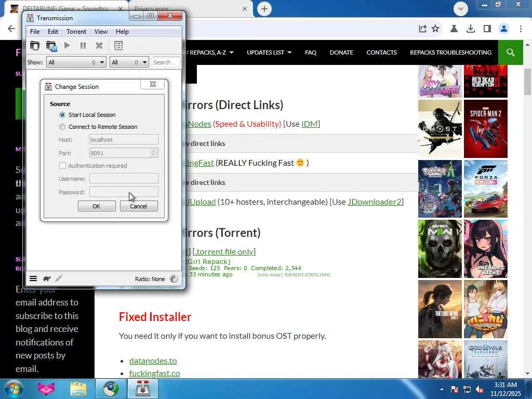Bookmark this page with the star icon
Viewport: 532px width, 399px height.
tap(435, 29)
